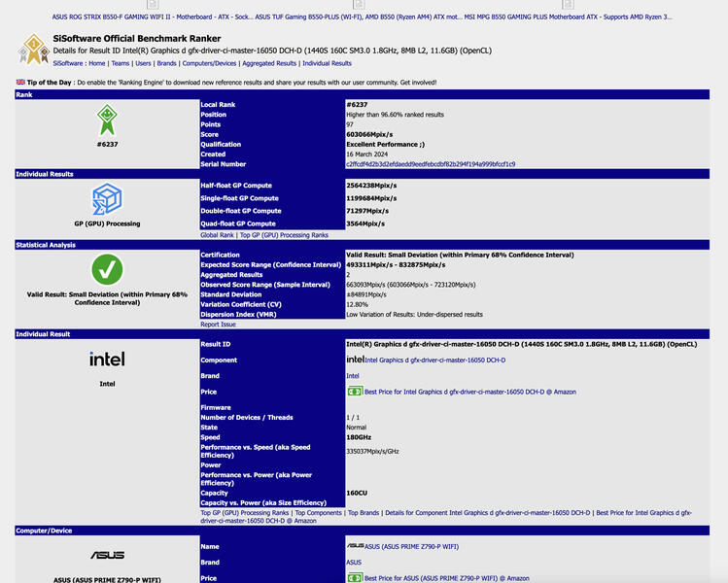Click the Speed value 180GHz
The height and width of the screenshot is (583, 728).
click(359, 437)
